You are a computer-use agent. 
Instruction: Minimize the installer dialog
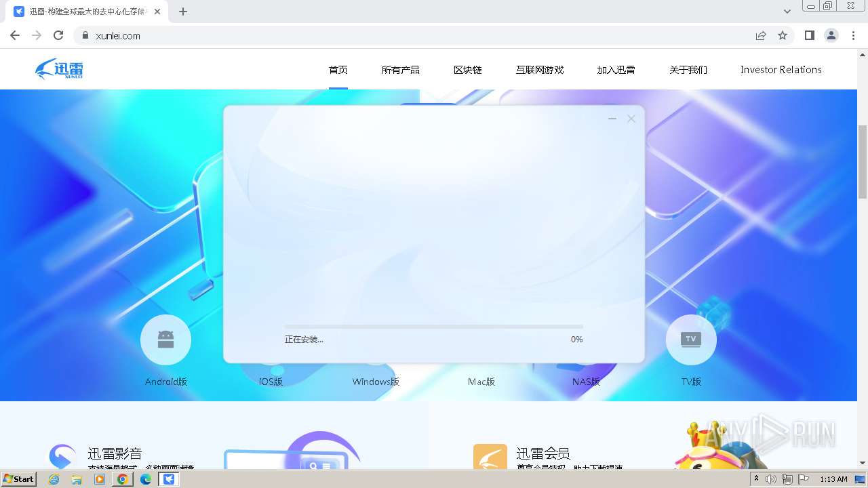pos(612,119)
